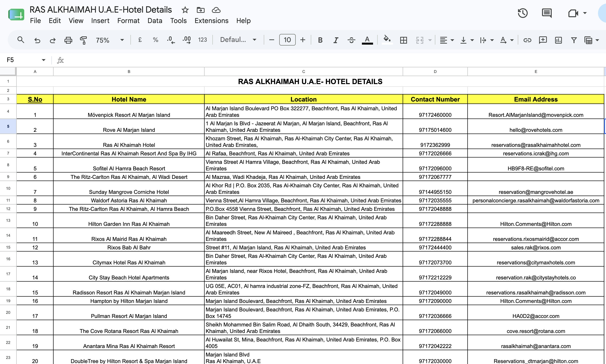Expand the Default font dropdown
Viewport: 606px width, 364px height.
pyautogui.click(x=238, y=40)
